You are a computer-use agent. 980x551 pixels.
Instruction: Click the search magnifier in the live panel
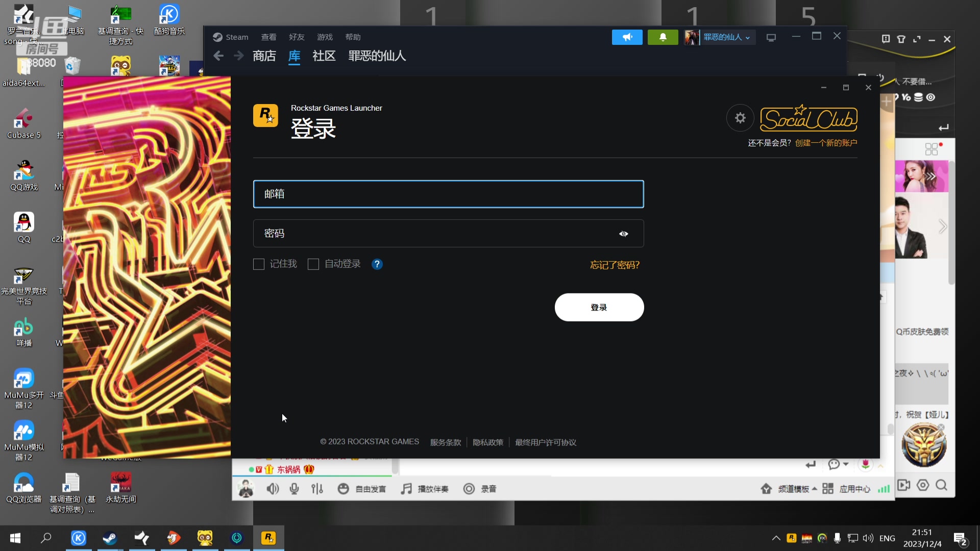[x=942, y=485]
